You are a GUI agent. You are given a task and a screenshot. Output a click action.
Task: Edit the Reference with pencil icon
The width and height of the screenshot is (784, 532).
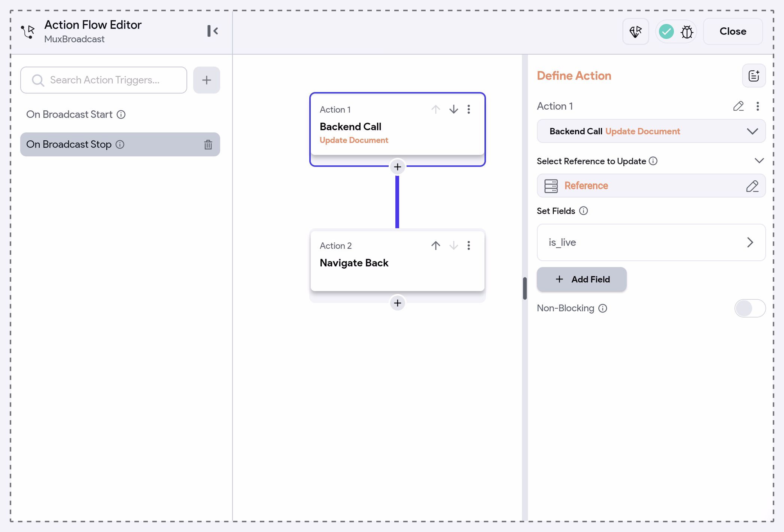coord(752,186)
